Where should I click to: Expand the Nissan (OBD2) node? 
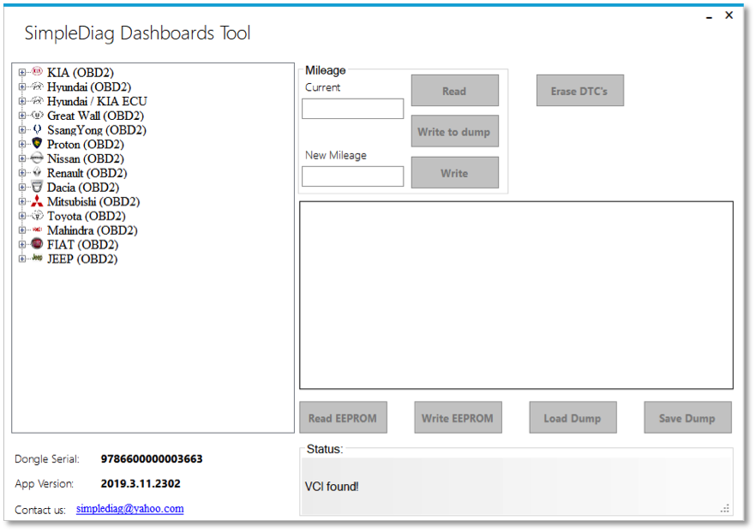click(22, 158)
